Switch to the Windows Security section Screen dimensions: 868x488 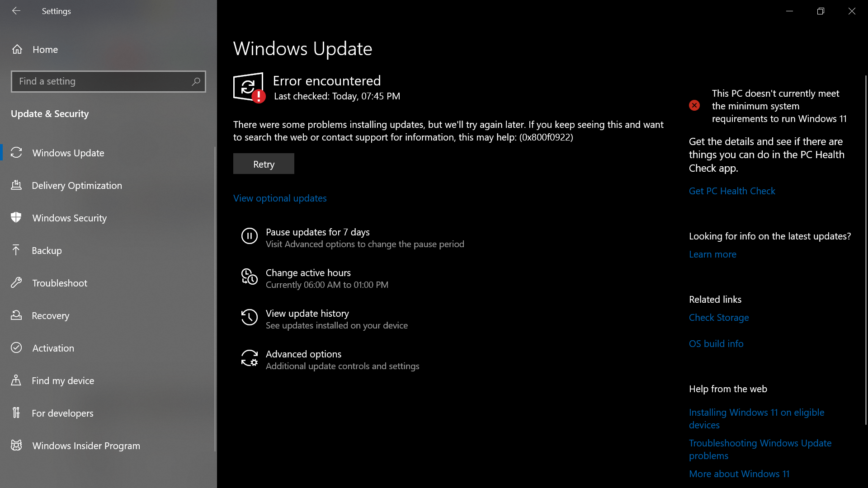pos(108,218)
